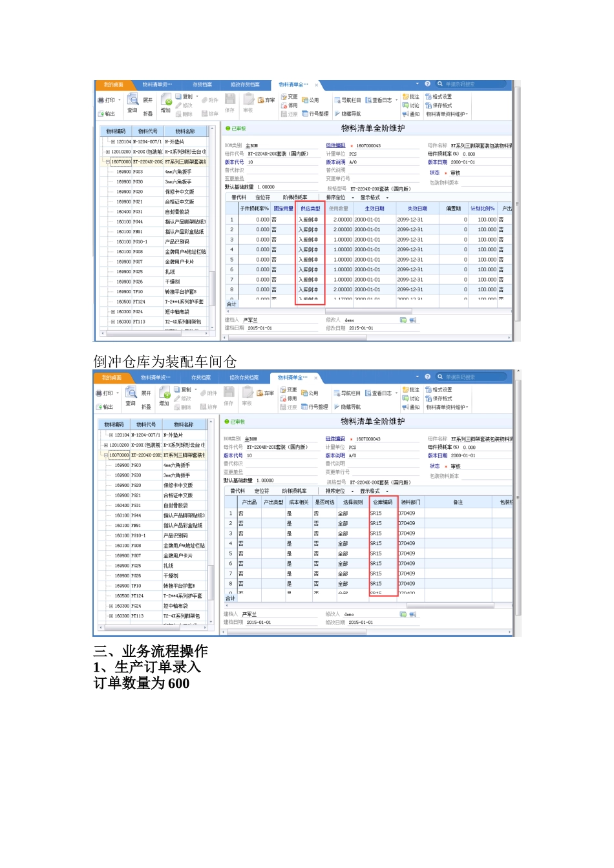Viewport: 614px width, 868px height.
Task: Click the 弃审 un-approve icon in top screenshot
Action: coord(261,100)
